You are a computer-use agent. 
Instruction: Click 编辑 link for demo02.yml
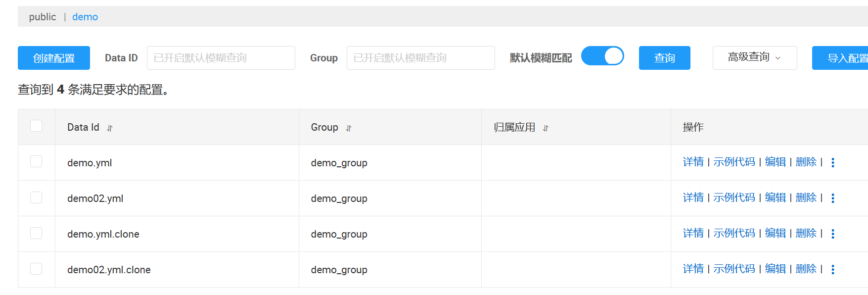775,197
